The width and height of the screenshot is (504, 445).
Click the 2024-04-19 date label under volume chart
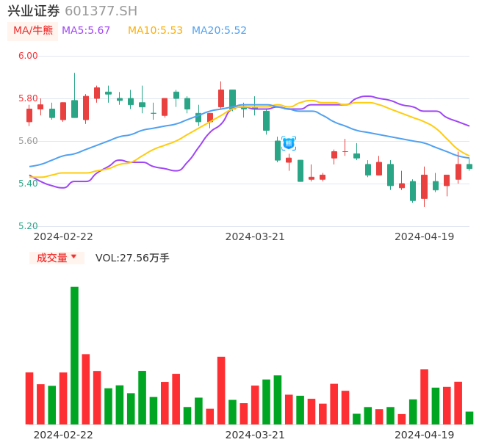(x=425, y=435)
